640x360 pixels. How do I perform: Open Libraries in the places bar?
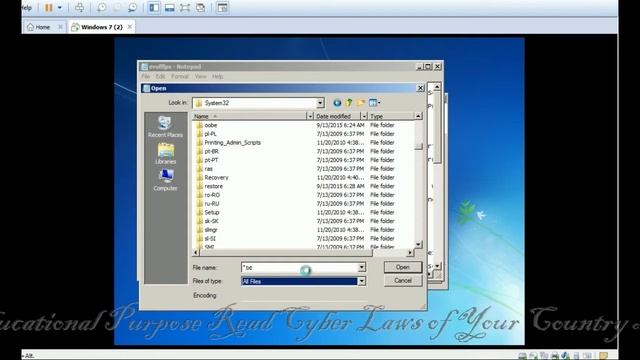(165, 153)
